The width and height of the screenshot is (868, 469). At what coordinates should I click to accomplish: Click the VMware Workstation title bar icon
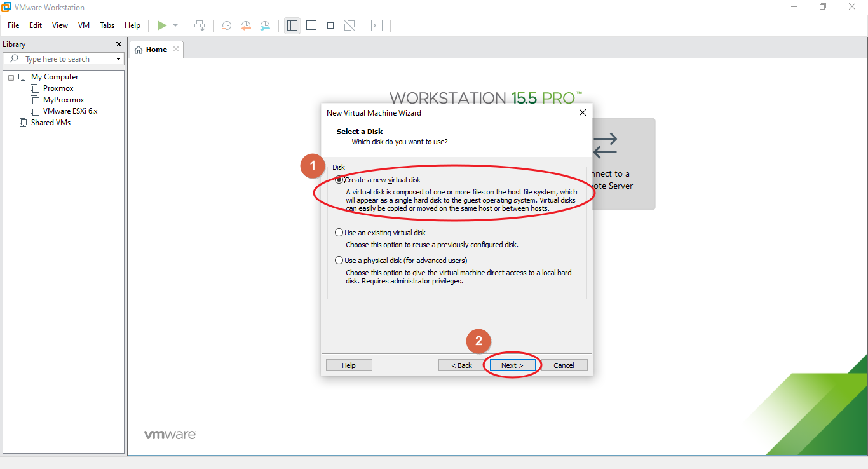pyautogui.click(x=6, y=7)
